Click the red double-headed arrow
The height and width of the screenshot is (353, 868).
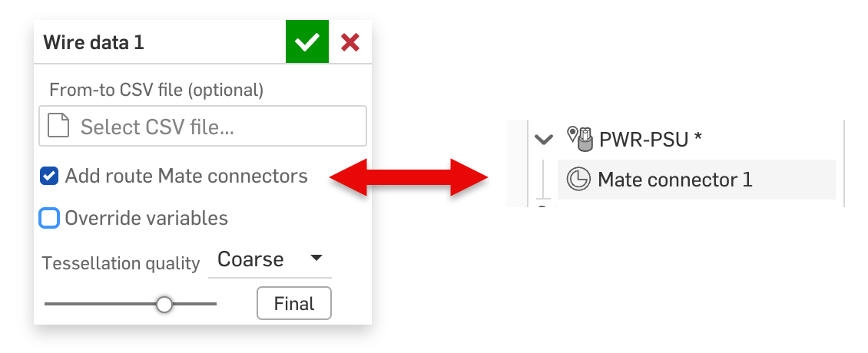(409, 177)
